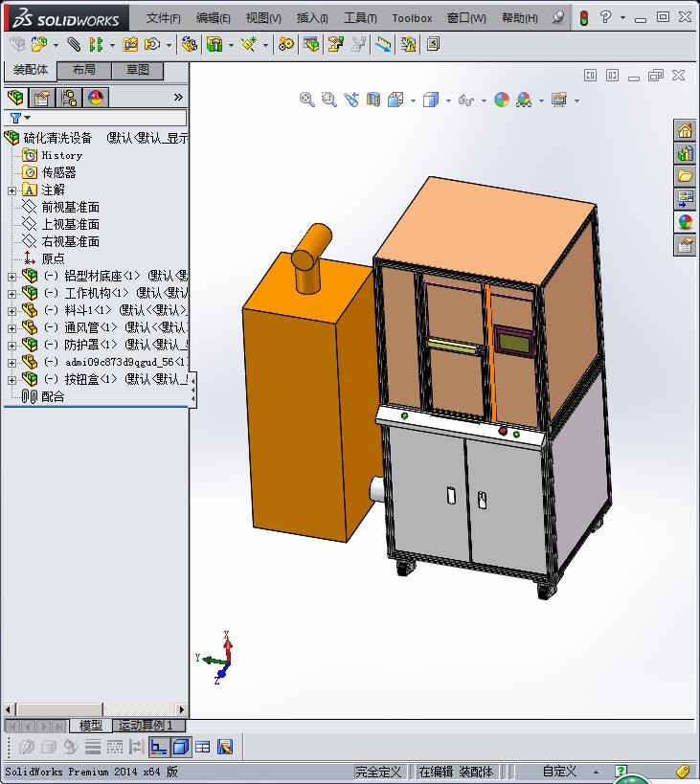Click Smart Fasteners icon
The width and height of the screenshot is (700, 784).
tap(130, 44)
